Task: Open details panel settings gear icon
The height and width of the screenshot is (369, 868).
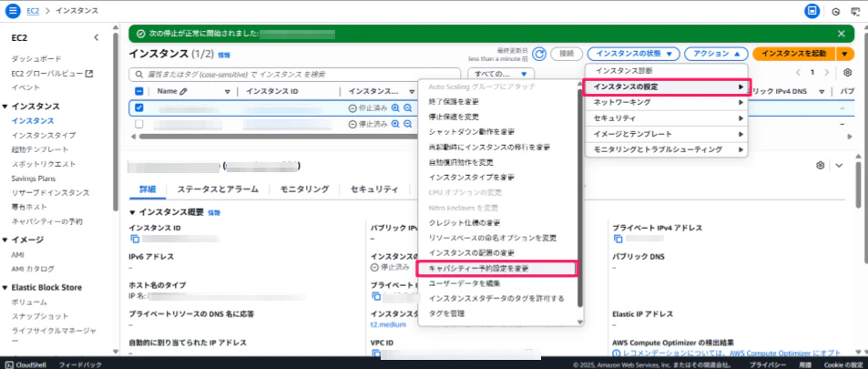Action: coord(821,165)
